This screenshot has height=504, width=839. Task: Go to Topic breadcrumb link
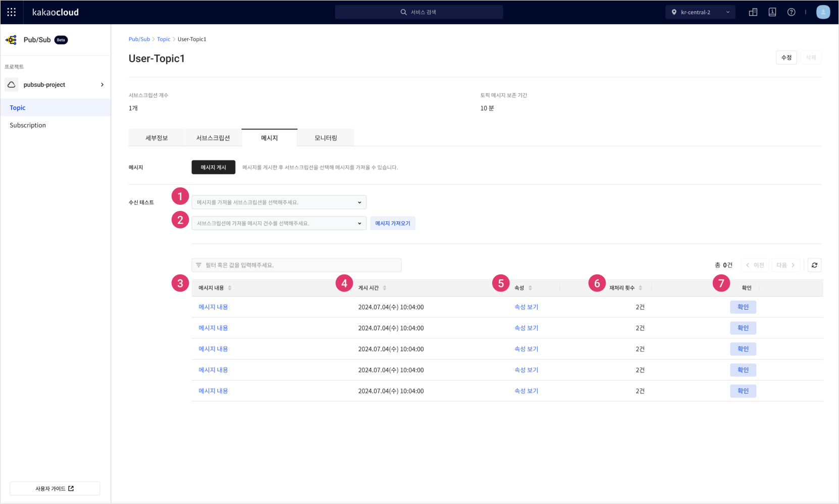point(164,39)
